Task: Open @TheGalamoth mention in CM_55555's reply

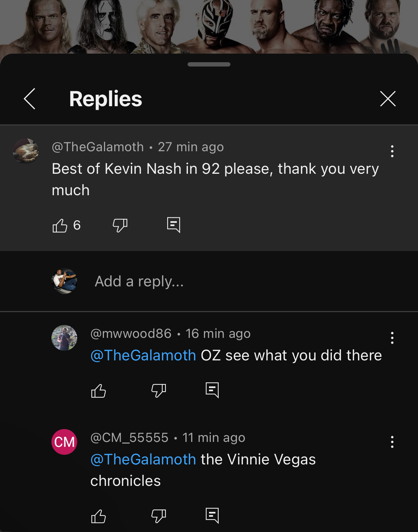Action: 143,459
